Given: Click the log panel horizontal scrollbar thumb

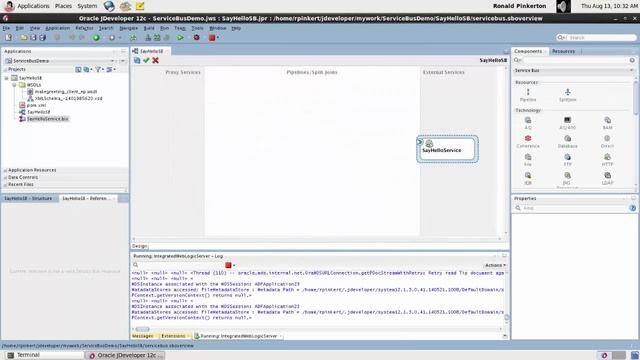Looking at the screenshot, I should tap(142, 329).
